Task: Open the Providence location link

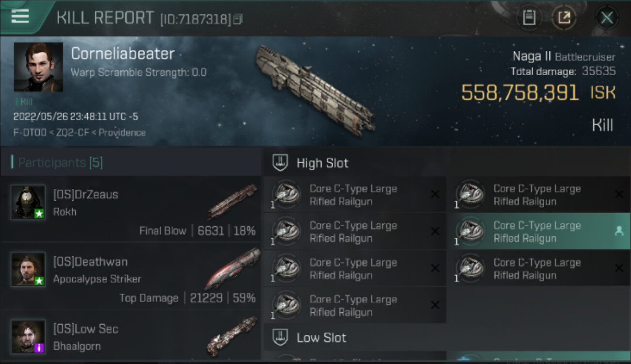Action: 122,132
